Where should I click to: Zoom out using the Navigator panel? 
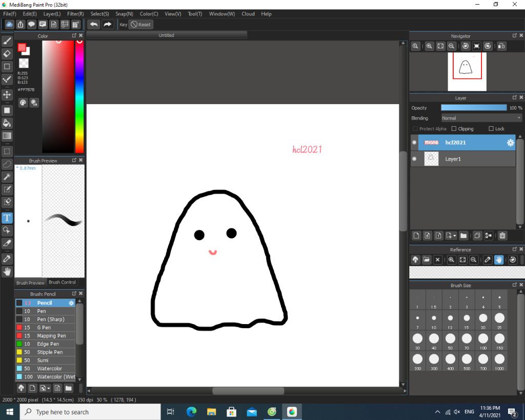[451, 46]
